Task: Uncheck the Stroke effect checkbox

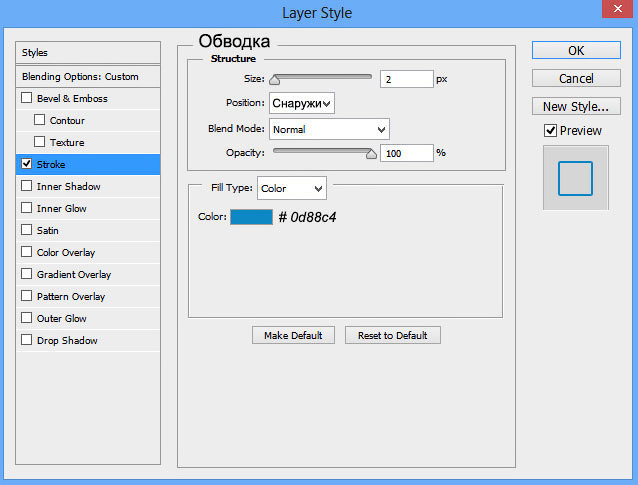Action: click(x=26, y=164)
